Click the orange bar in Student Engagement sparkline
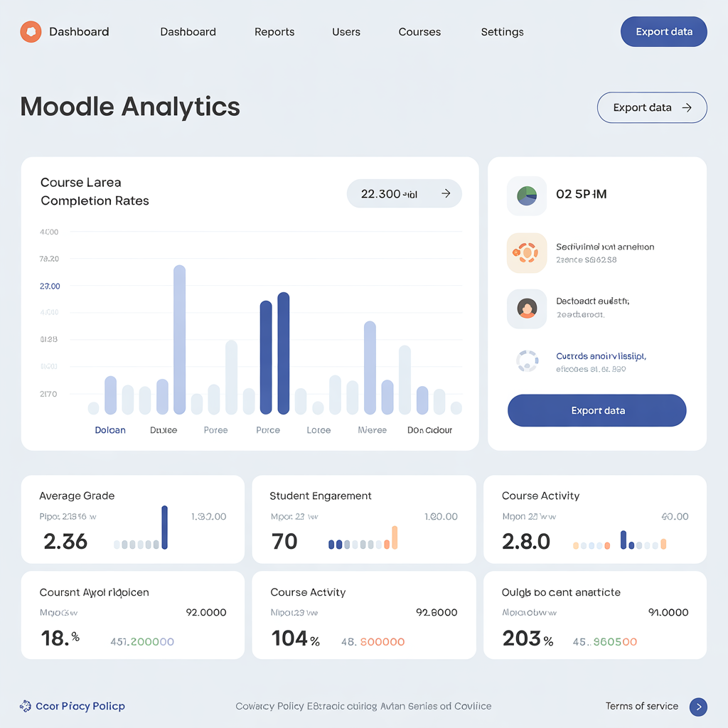728x728 pixels. (395, 537)
